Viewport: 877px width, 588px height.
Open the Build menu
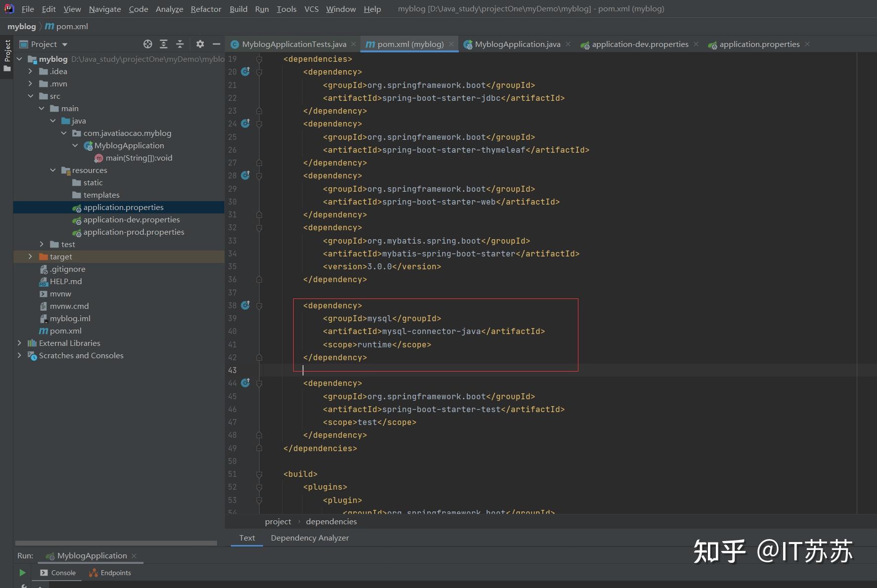coord(238,9)
